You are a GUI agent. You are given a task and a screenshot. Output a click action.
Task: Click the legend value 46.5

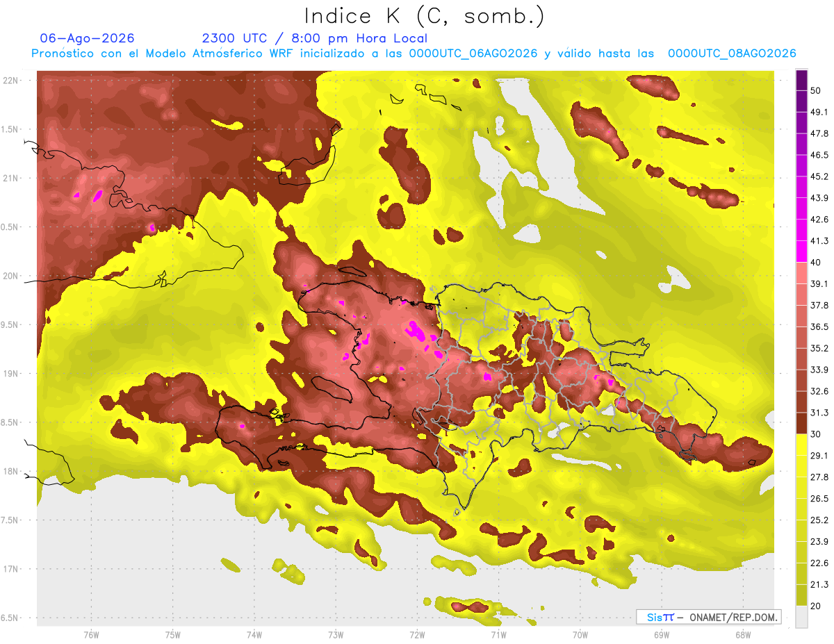[819, 155]
